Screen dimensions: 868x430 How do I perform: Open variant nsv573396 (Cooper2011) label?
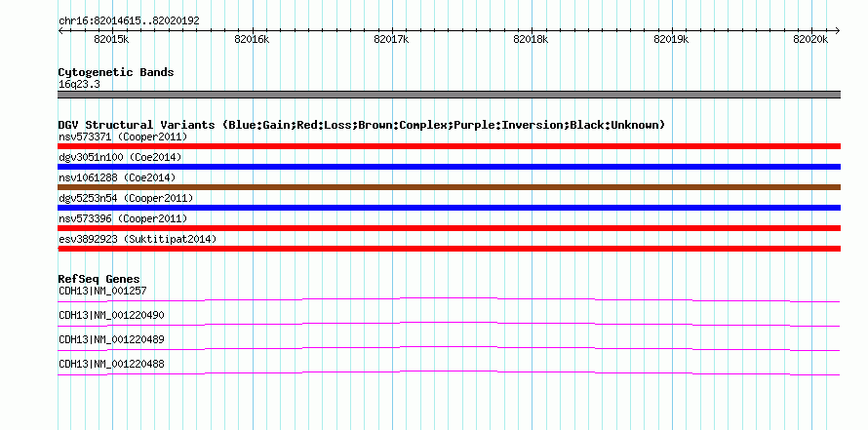tap(123, 218)
